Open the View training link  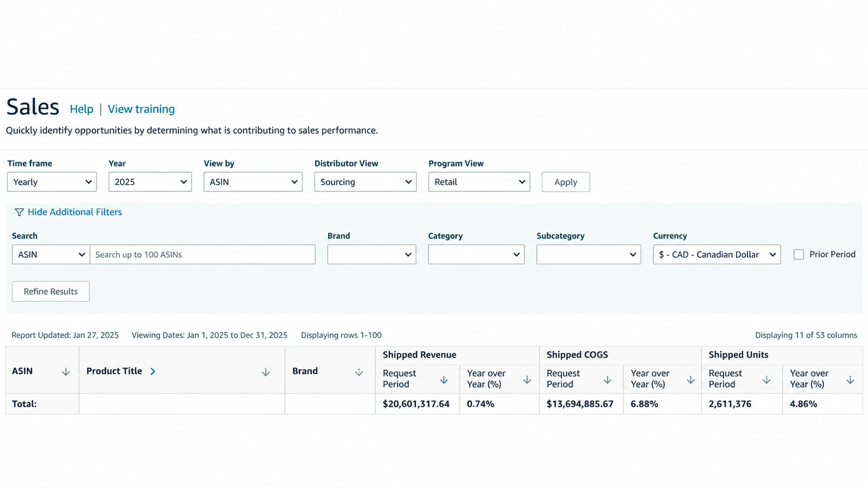click(141, 109)
